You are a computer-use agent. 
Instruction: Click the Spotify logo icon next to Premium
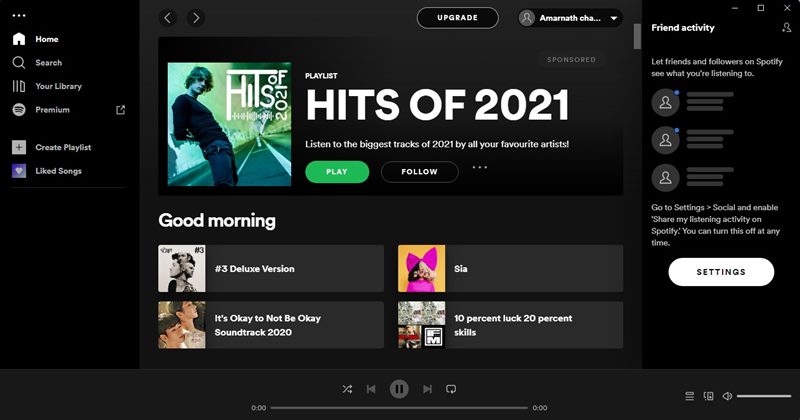(19, 110)
